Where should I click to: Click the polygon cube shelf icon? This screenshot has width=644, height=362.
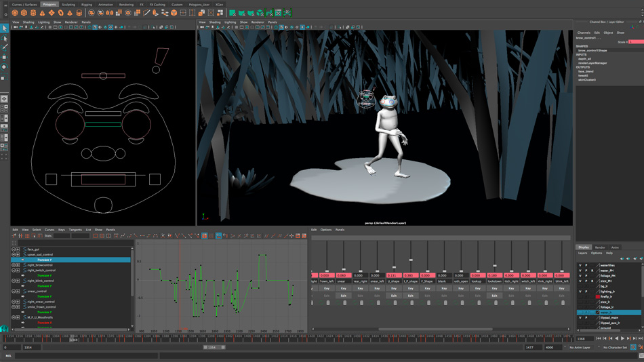[24, 13]
